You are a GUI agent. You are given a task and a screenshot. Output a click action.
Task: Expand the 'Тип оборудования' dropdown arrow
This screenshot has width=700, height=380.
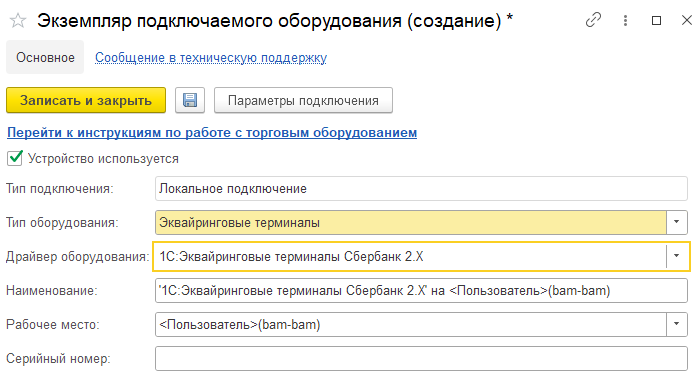click(x=677, y=222)
